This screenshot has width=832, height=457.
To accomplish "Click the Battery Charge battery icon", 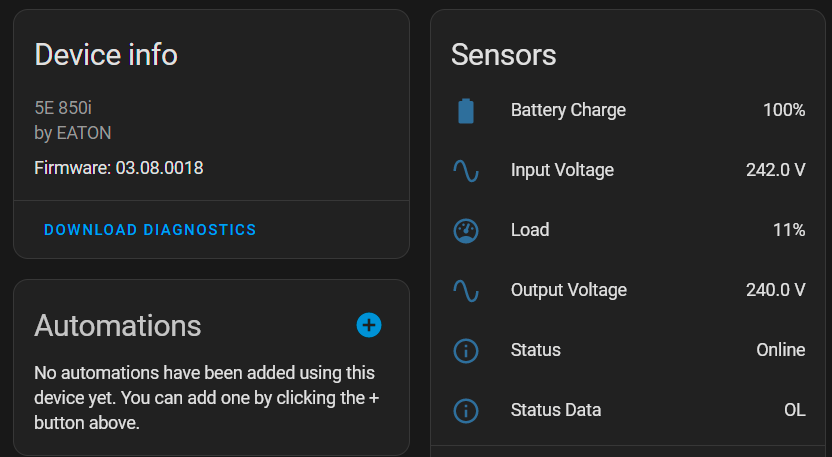I will 466,111.
